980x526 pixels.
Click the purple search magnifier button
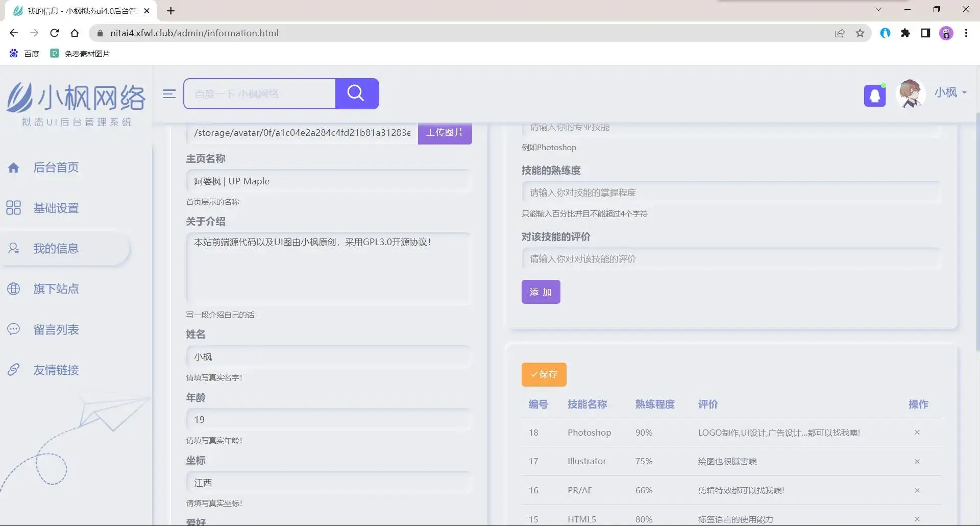[356, 93]
